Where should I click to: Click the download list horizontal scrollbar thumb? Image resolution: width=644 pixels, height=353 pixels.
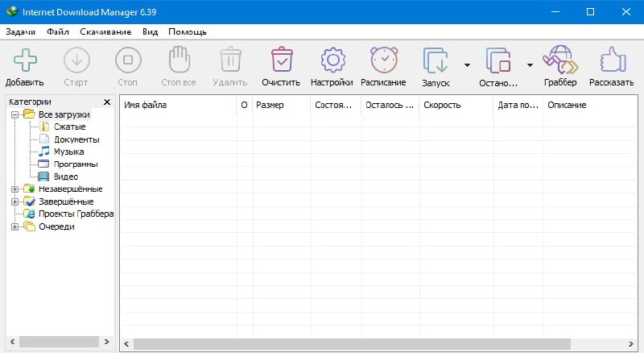pyautogui.click(x=352, y=343)
